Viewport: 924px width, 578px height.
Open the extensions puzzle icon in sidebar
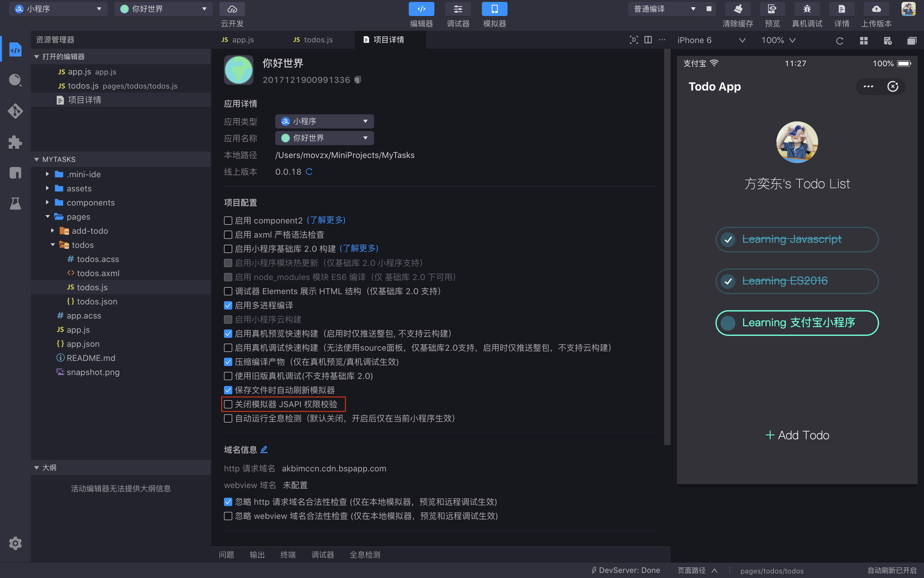click(15, 142)
